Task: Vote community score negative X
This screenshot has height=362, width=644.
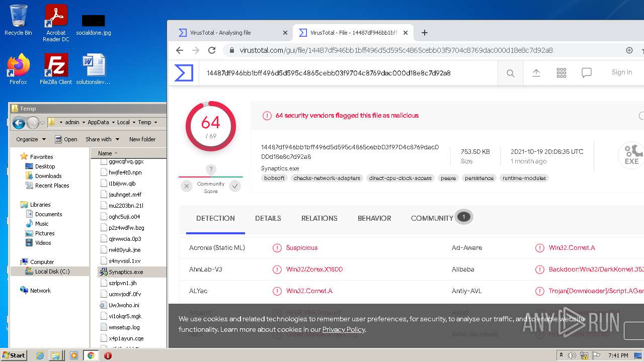Action: 187,187
